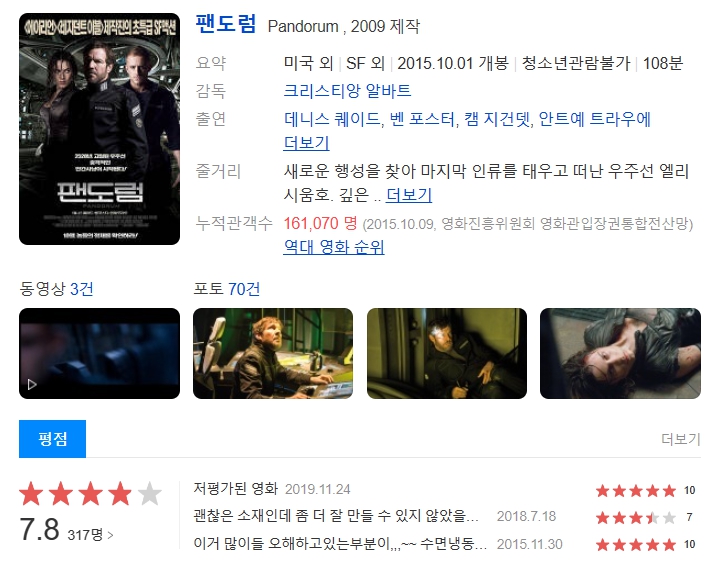721x566 pixels.
Task: View photo of woman lying down
Action: [620, 353]
